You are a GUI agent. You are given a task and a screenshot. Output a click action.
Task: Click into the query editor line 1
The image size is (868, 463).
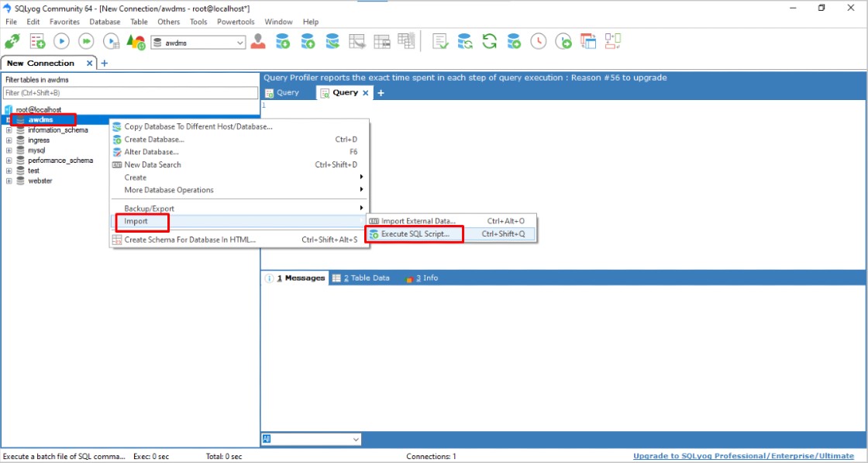tap(563, 105)
